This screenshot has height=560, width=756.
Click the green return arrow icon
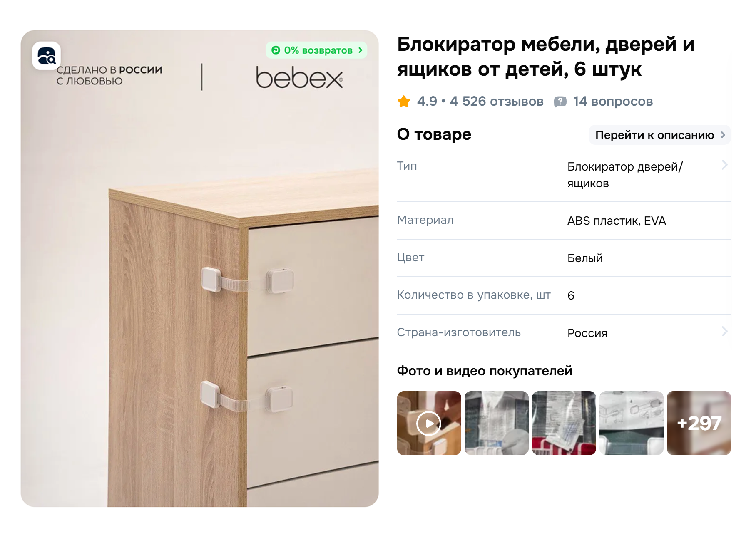pos(276,50)
